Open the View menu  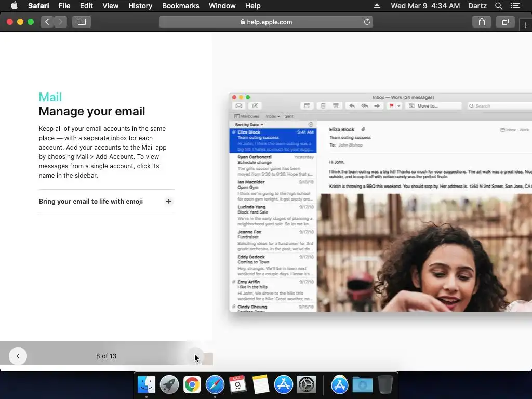[110, 6]
